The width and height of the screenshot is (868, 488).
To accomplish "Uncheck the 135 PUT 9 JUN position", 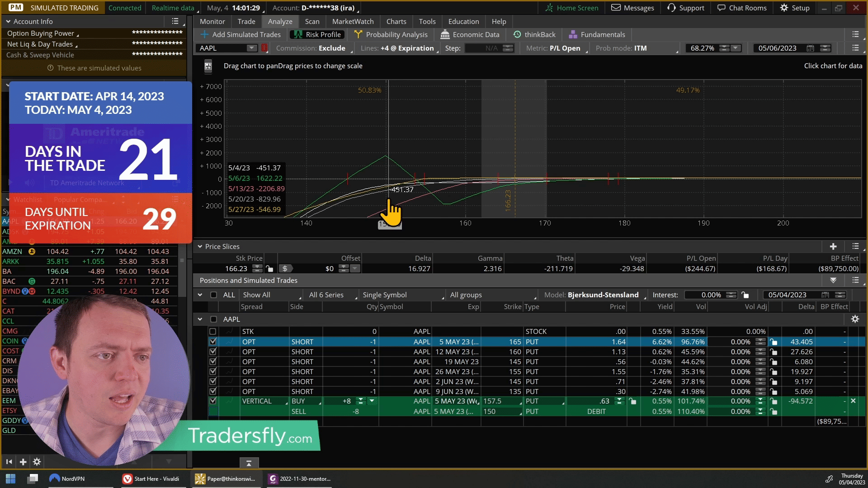I will click(213, 391).
